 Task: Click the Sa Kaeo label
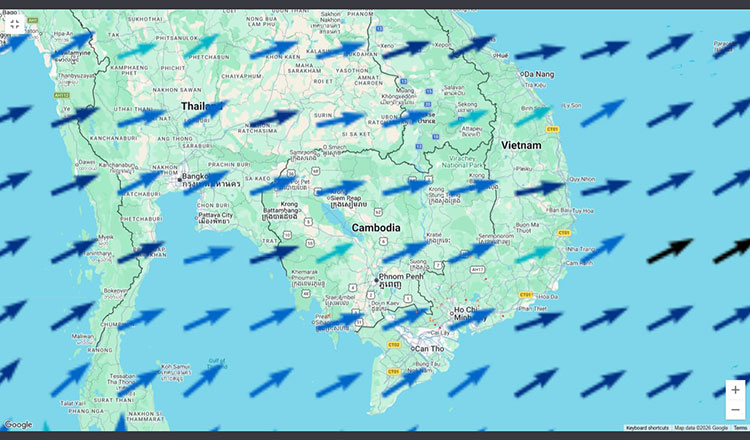[257, 178]
